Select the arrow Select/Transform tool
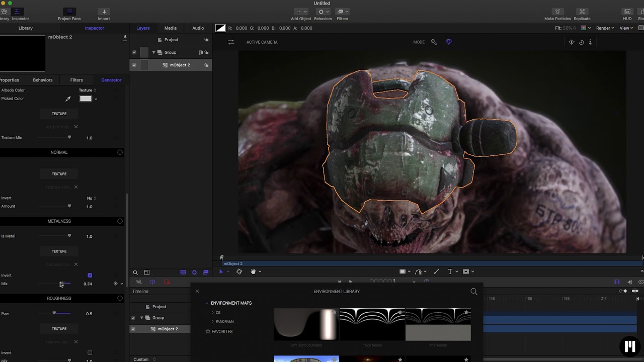Viewport: 644px width, 362px height. 221,271
